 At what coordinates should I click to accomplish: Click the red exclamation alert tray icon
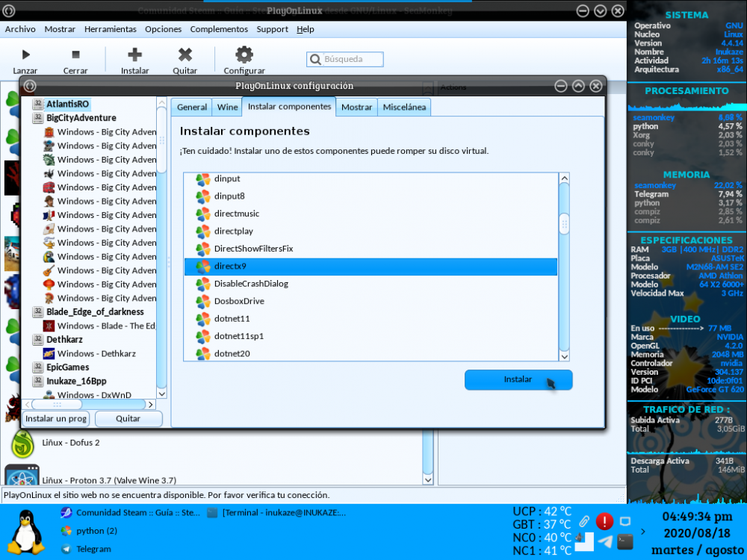tap(604, 521)
